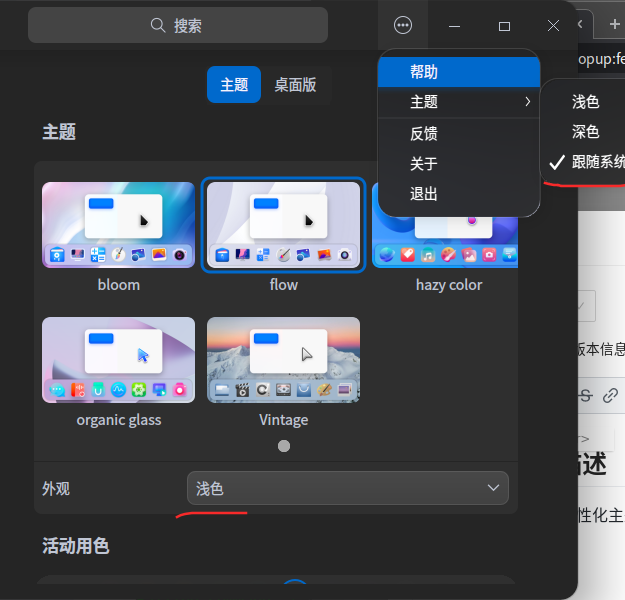Click the 活动用色 section heading
The width and height of the screenshot is (625, 600).
pos(76,546)
